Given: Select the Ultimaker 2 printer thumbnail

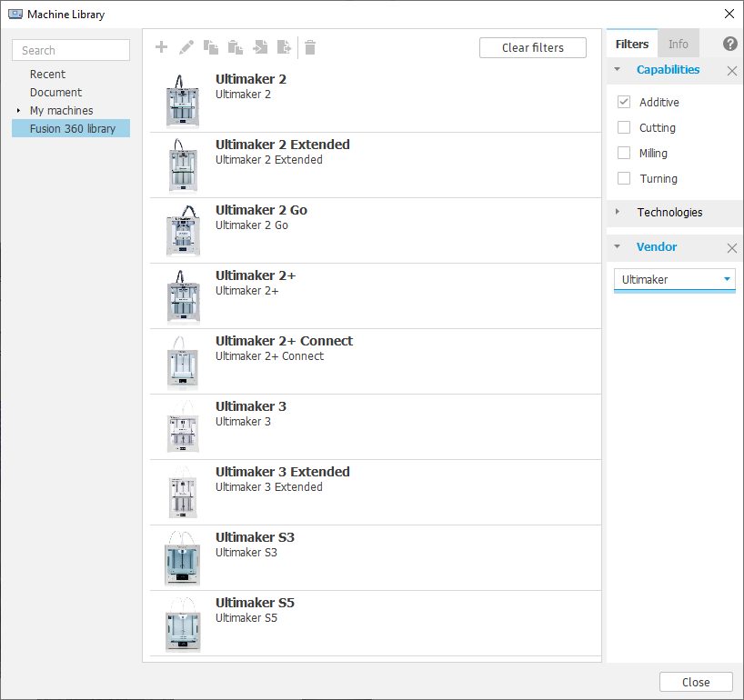Looking at the screenshot, I should click(183, 101).
